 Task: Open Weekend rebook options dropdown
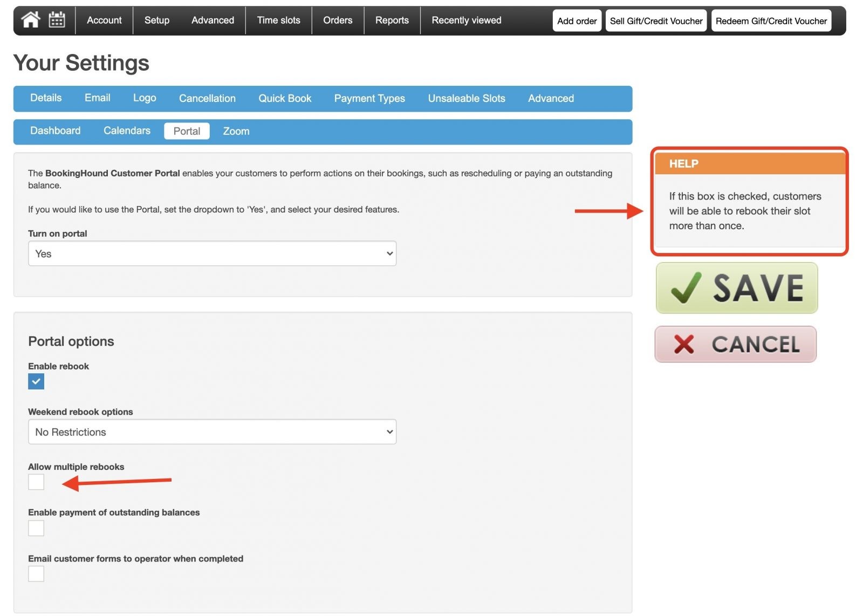click(212, 432)
